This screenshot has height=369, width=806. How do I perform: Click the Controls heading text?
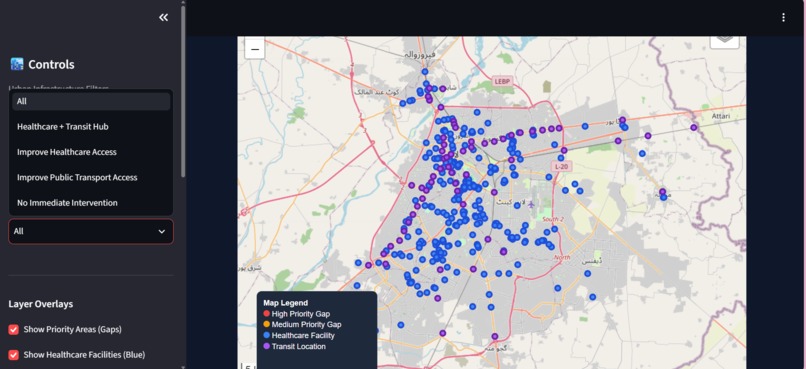tap(51, 64)
